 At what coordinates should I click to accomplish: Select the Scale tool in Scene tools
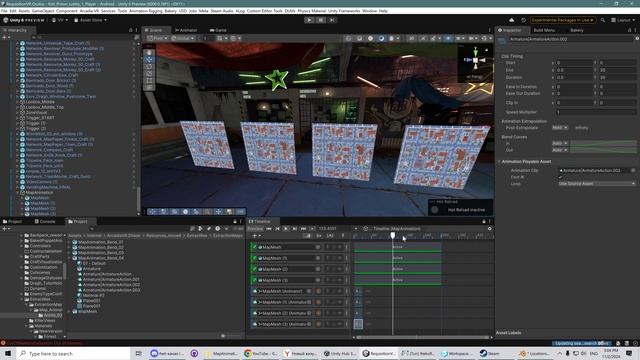(x=149, y=73)
